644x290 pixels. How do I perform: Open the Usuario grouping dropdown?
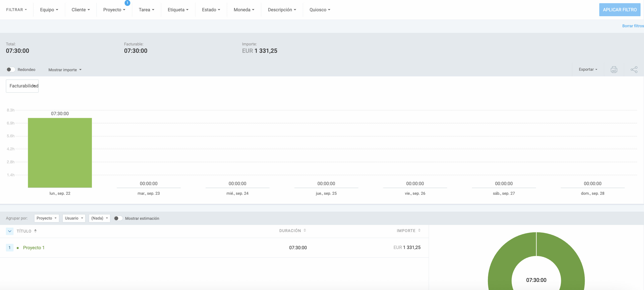[74, 218]
